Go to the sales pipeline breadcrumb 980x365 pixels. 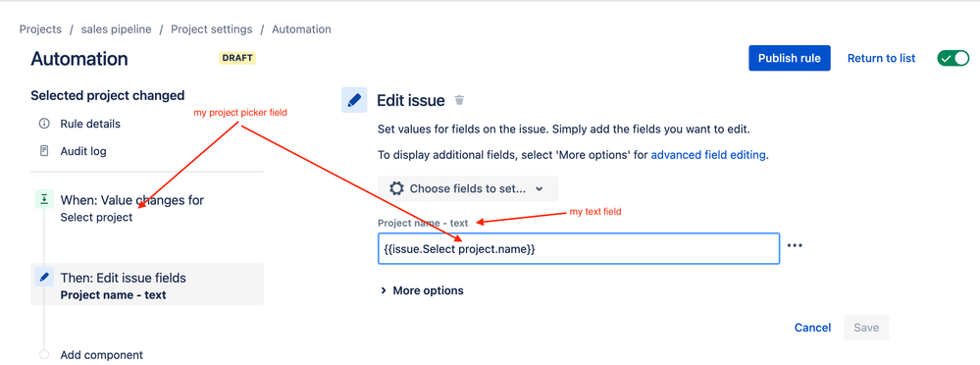click(x=117, y=29)
